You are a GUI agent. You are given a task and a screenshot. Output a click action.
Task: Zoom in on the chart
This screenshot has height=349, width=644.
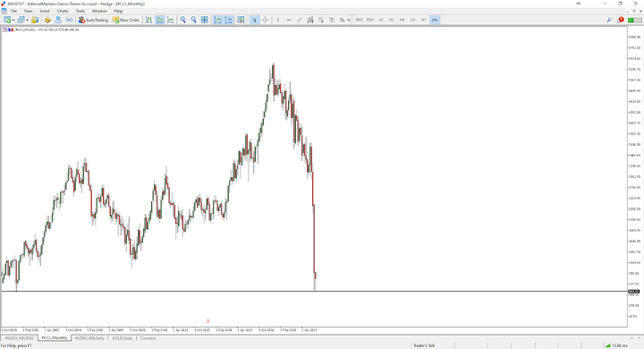tap(182, 20)
